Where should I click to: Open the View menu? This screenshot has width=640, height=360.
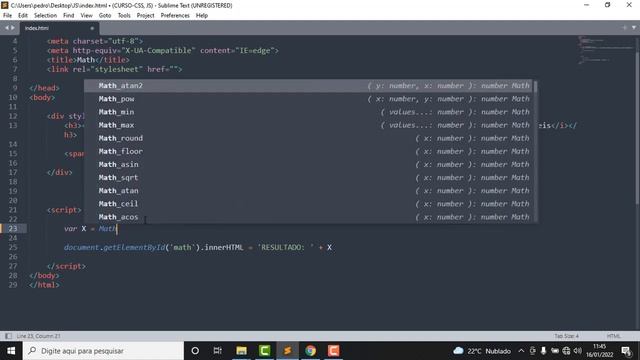pyautogui.click(x=87, y=16)
